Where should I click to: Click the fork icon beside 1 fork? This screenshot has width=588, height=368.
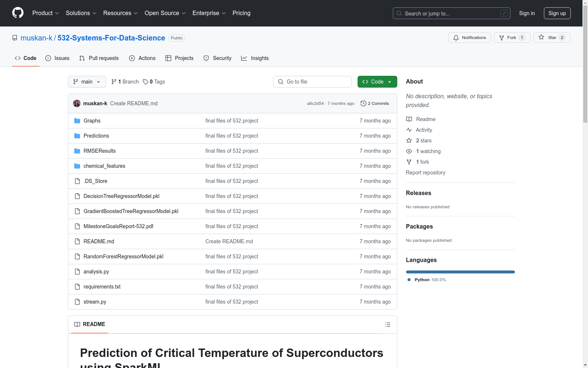409,162
